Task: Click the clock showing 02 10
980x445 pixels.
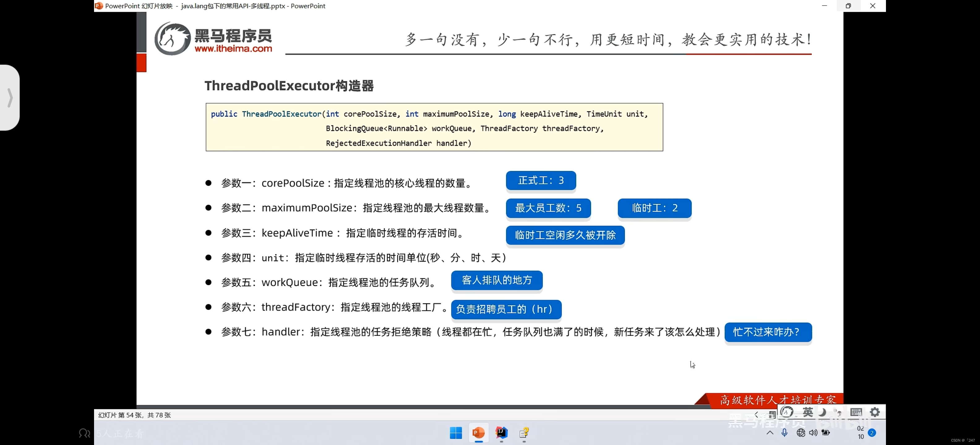Action: (861, 432)
